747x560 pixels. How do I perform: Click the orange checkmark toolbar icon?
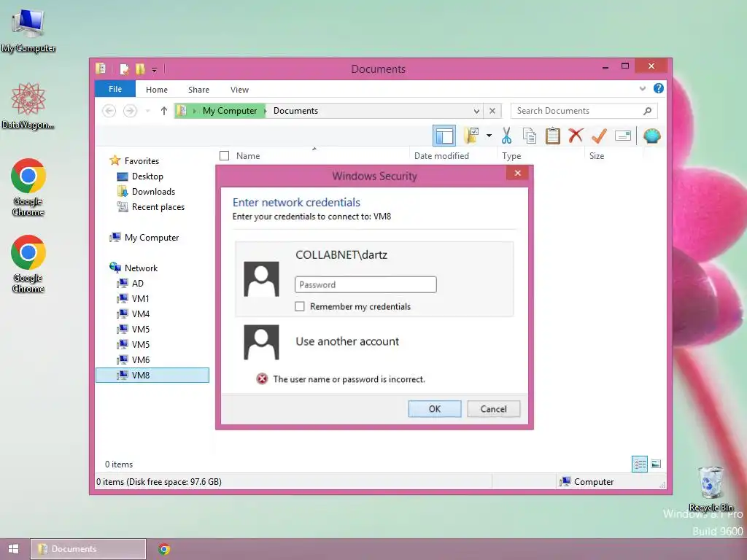(x=599, y=136)
